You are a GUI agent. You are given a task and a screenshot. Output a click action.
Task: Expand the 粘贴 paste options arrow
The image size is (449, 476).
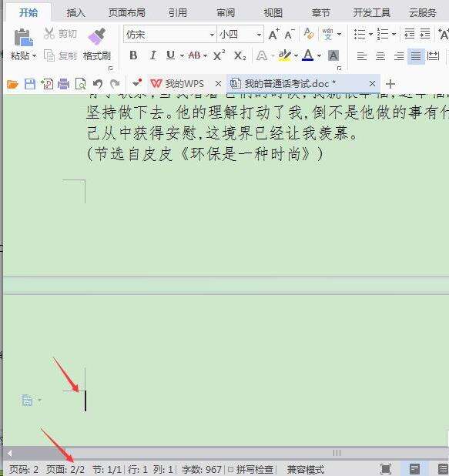pos(35,56)
